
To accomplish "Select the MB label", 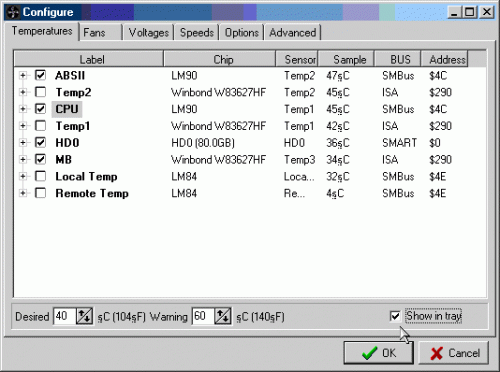I will [x=63, y=159].
